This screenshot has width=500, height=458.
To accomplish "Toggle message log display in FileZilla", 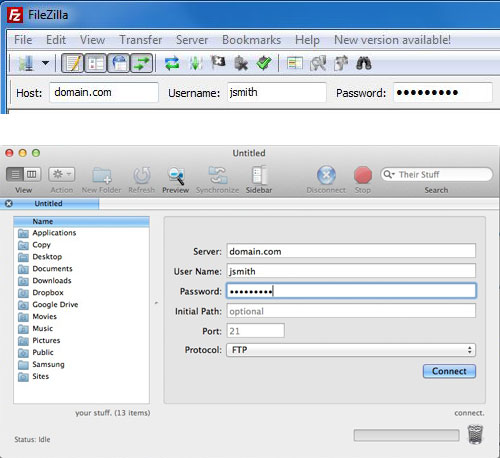I will 73,63.
